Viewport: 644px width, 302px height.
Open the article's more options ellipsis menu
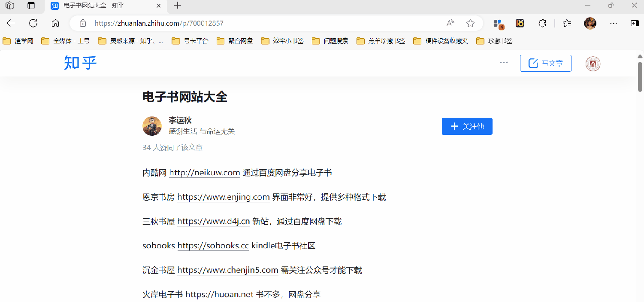click(x=503, y=63)
